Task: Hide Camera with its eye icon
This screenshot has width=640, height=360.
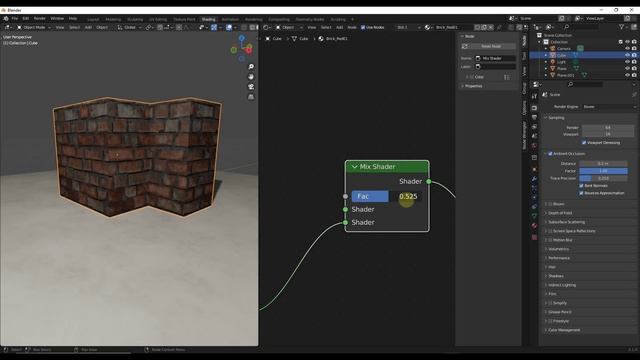Action: coord(627,49)
